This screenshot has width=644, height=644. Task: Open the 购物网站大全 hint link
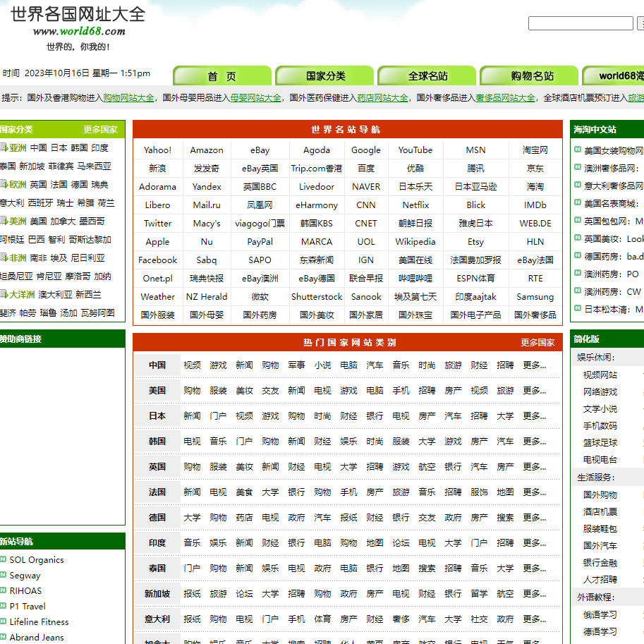click(128, 98)
